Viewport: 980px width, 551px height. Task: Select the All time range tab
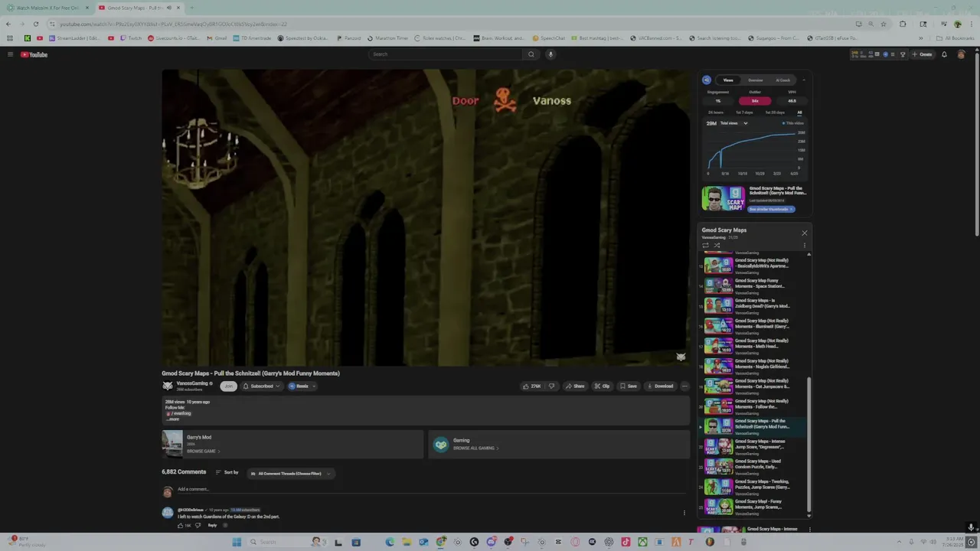(x=799, y=112)
